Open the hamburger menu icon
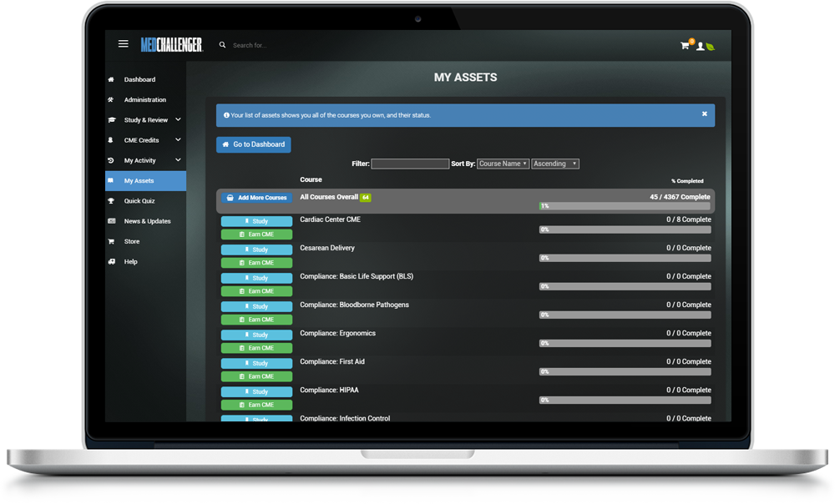Image resolution: width=835 pixels, height=504 pixels. (x=123, y=44)
